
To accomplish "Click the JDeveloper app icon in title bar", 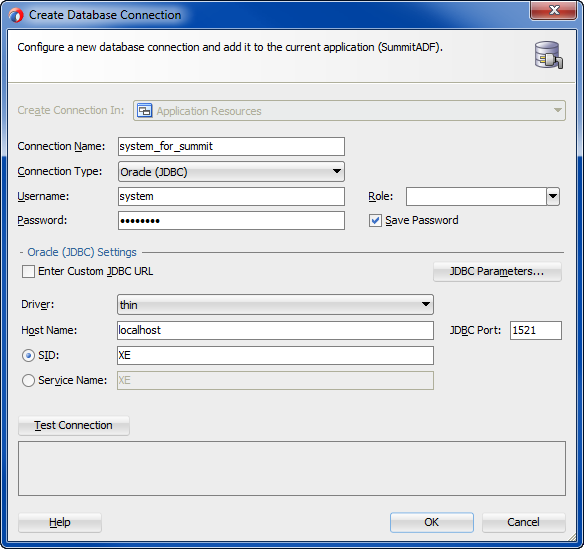I will click(16, 15).
